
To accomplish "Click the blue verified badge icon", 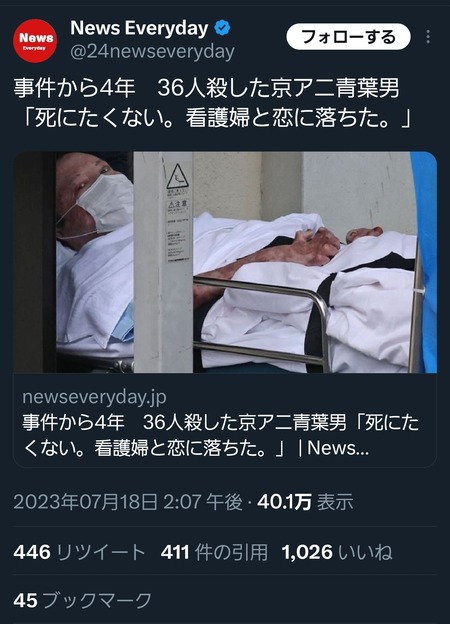I will tap(222, 28).
